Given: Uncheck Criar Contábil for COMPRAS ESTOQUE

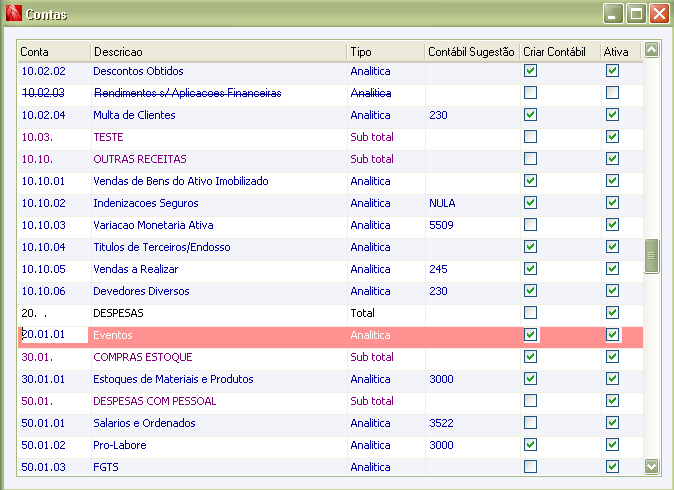Looking at the screenshot, I should 530,356.
